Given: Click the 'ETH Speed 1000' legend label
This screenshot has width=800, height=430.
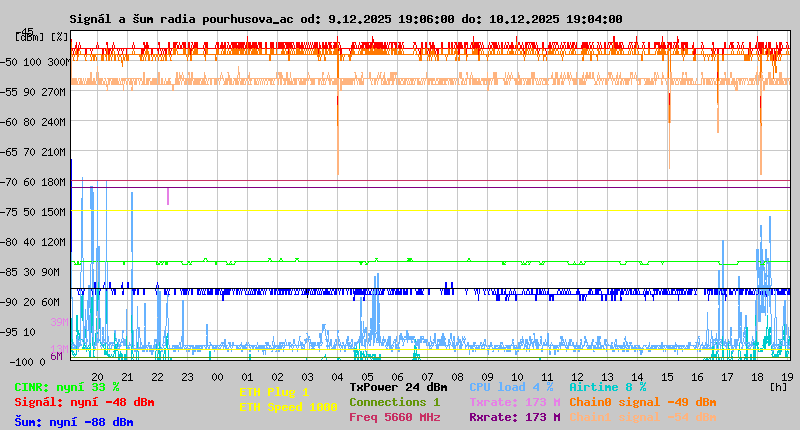Looking at the screenshot, I should [x=287, y=407].
